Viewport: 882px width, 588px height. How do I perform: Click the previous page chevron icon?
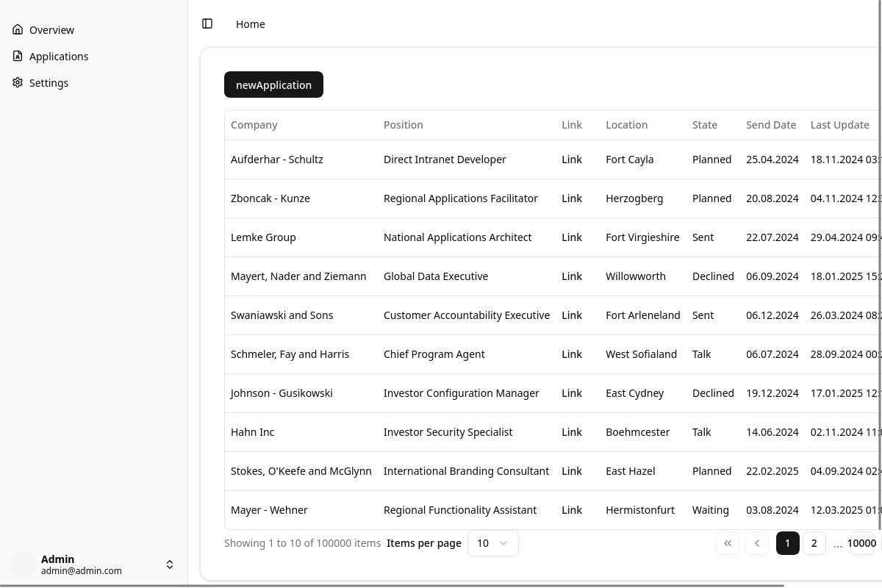pyautogui.click(x=756, y=543)
